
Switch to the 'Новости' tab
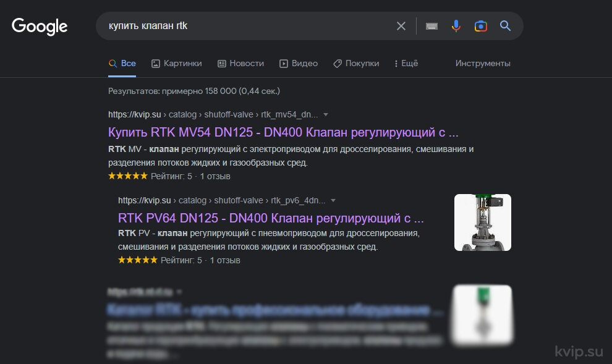tap(240, 63)
